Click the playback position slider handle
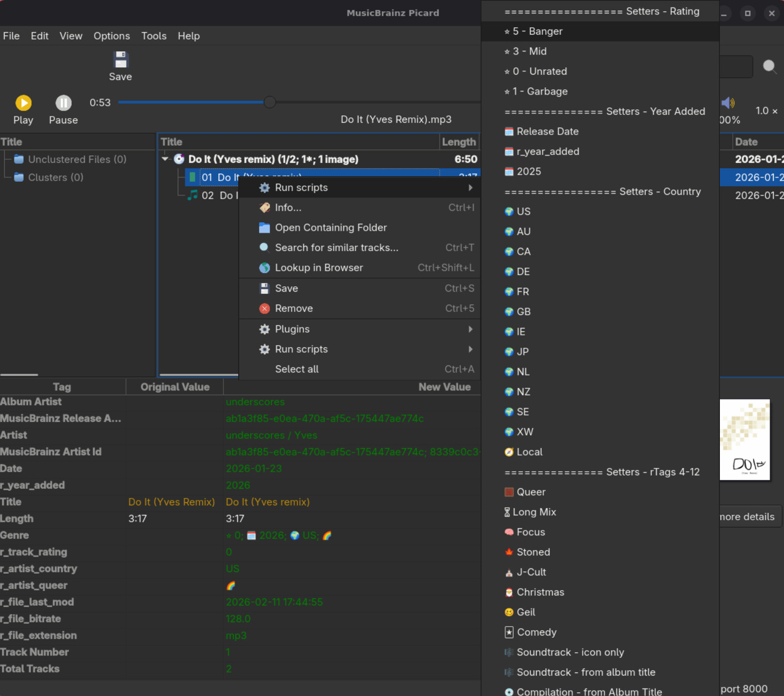Image resolution: width=784 pixels, height=696 pixels. pyautogui.click(x=270, y=102)
